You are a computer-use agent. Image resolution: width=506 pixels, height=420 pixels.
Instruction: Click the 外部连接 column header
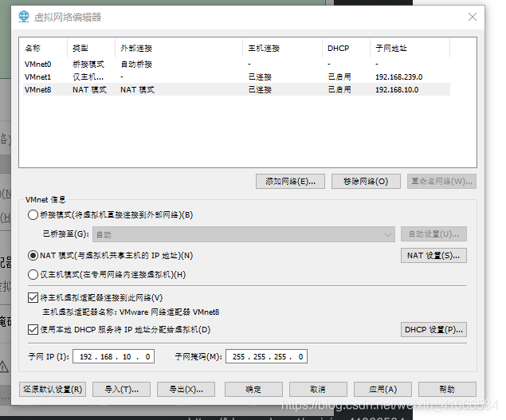point(178,48)
